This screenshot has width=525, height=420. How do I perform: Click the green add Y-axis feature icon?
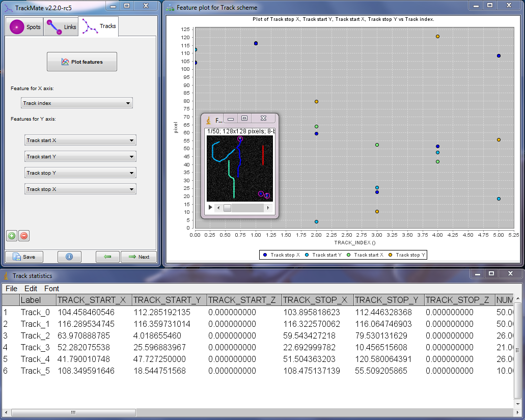(12, 236)
